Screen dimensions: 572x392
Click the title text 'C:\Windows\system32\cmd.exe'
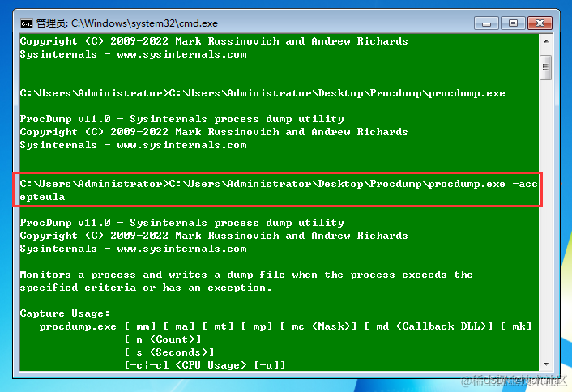pos(144,23)
